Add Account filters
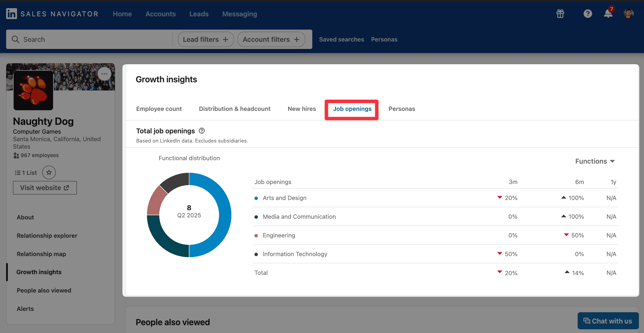 tap(271, 39)
